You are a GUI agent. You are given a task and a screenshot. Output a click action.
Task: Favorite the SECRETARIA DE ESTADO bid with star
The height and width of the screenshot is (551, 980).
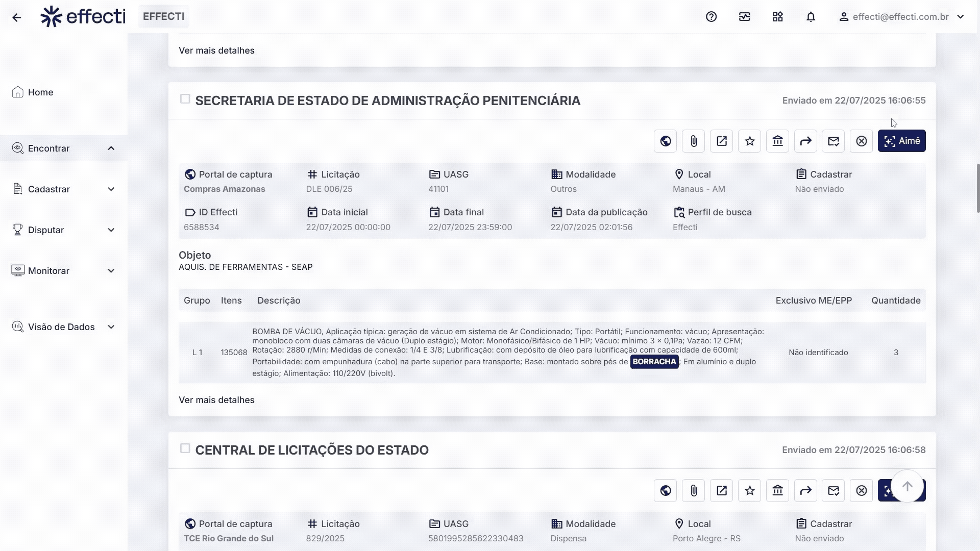click(x=749, y=141)
